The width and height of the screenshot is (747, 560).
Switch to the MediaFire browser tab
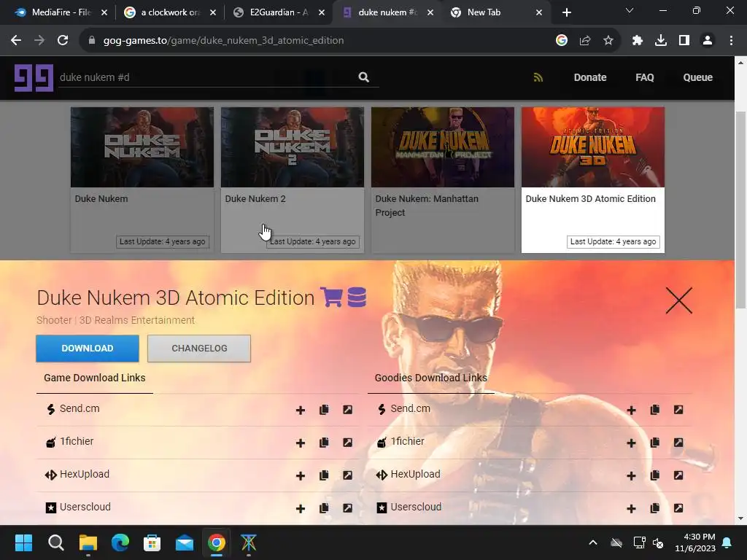[x=61, y=12]
